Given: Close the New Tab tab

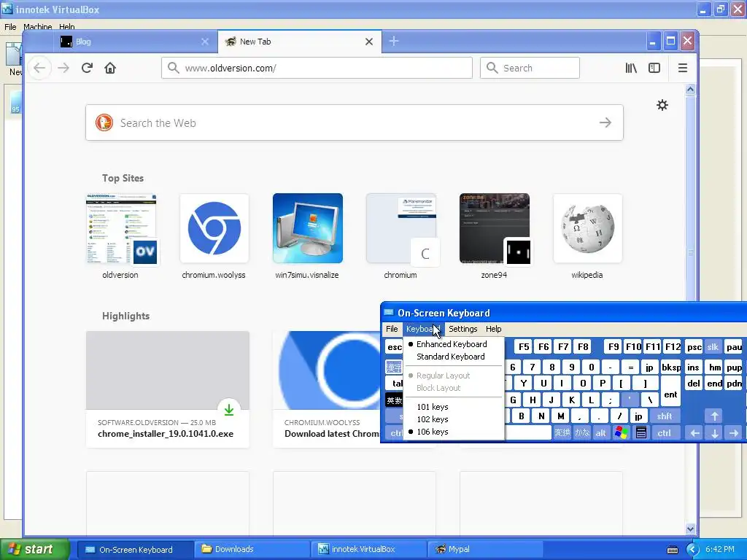Looking at the screenshot, I should (x=368, y=42).
